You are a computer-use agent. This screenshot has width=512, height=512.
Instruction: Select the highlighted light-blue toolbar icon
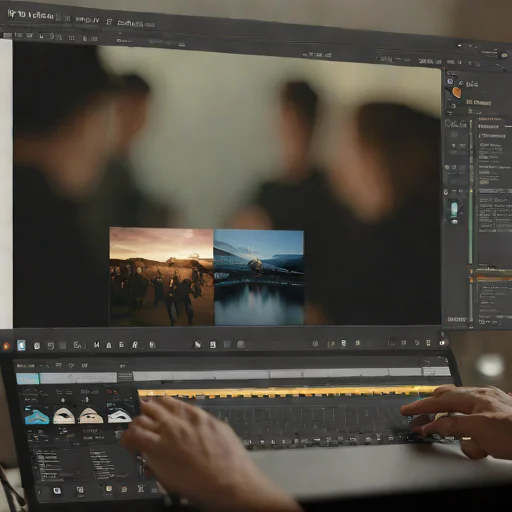21,345
